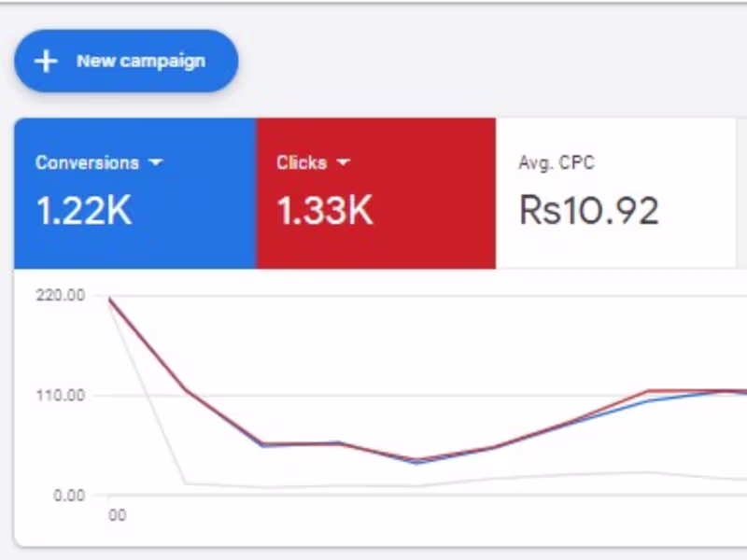Open the Clicks metric dropdown
Viewport: 747px width, 560px height.
pos(344,162)
